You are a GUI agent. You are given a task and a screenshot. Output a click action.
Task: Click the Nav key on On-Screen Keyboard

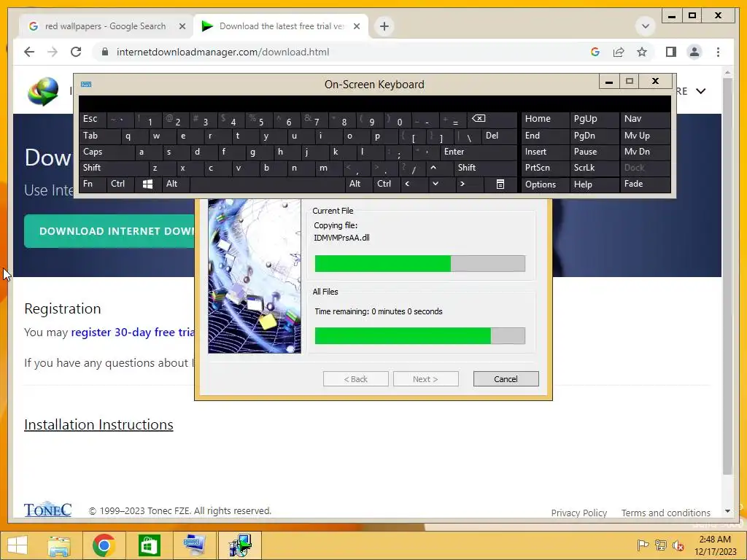pos(646,119)
